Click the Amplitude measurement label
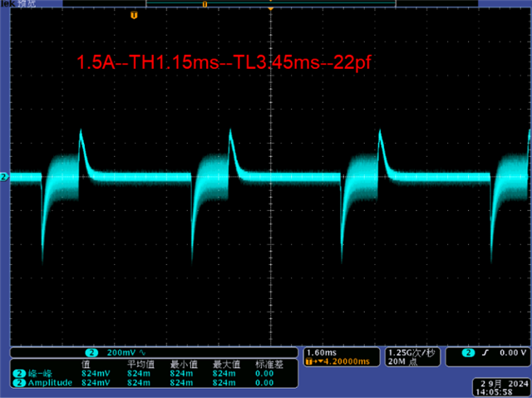Screen dimensions: 532x398 click(x=50, y=383)
